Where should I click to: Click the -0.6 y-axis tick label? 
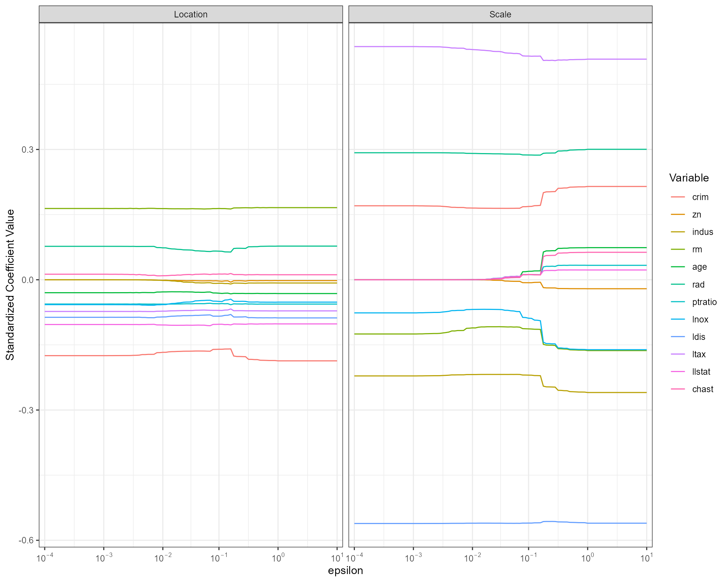[x=26, y=540]
